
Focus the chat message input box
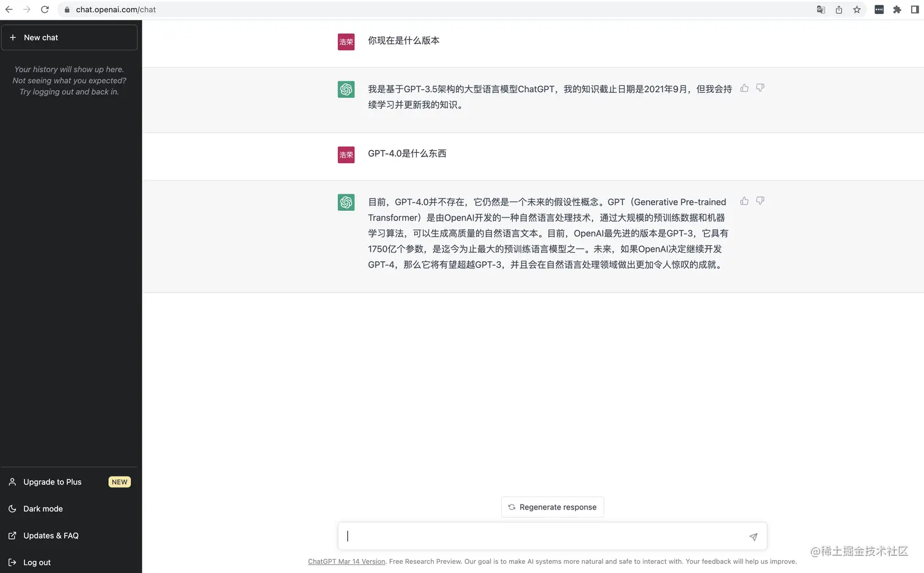coord(544,536)
